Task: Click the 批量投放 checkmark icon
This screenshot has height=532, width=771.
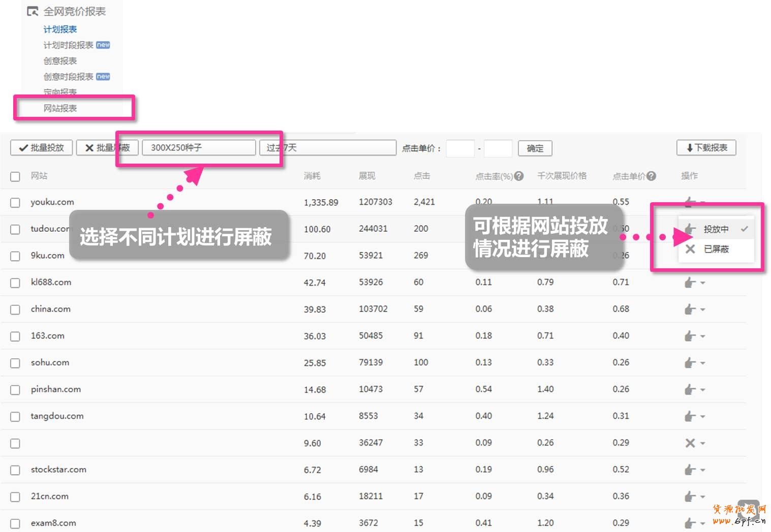Action: click(22, 148)
